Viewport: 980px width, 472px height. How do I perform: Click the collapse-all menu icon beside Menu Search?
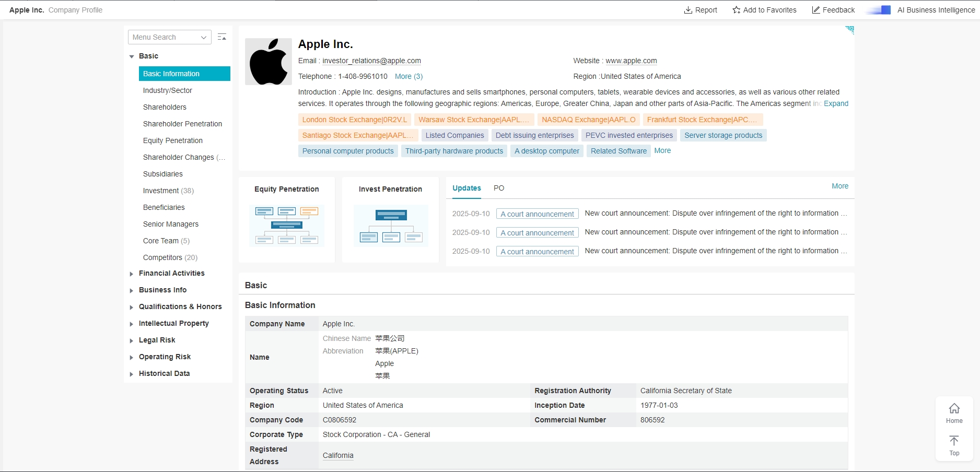[222, 37]
